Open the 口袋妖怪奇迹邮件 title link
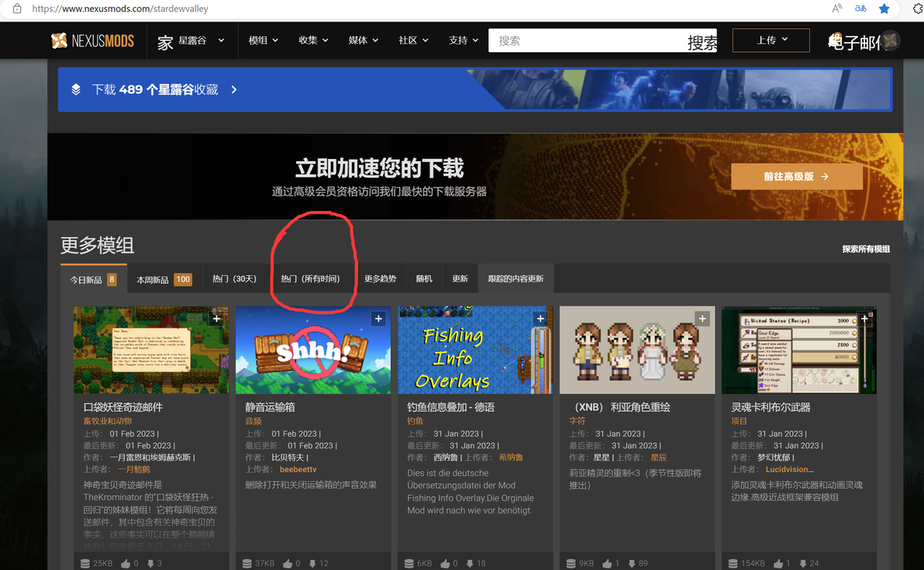The width and height of the screenshot is (924, 570). 122,407
